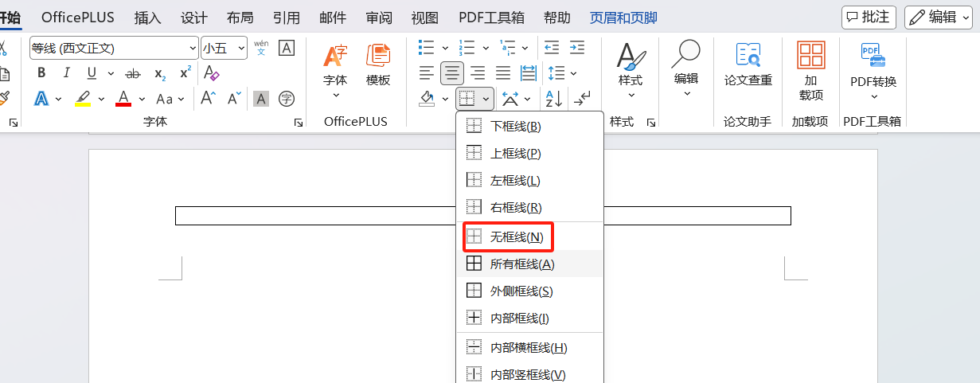Toggle character shading icon
This screenshot has width=980, height=383.
(261, 99)
